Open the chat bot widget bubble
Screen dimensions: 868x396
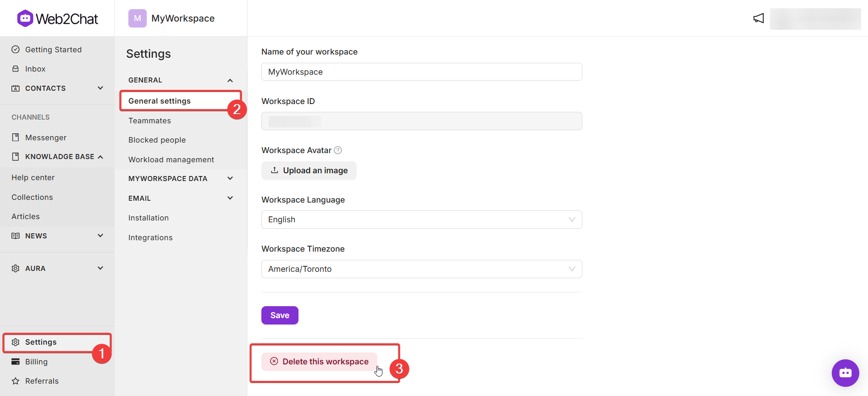pyautogui.click(x=846, y=373)
